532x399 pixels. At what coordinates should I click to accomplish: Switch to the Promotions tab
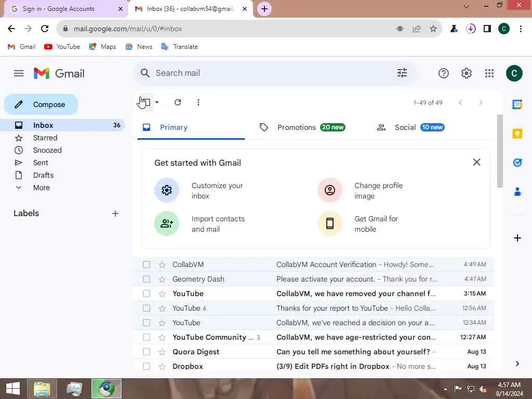(302, 127)
